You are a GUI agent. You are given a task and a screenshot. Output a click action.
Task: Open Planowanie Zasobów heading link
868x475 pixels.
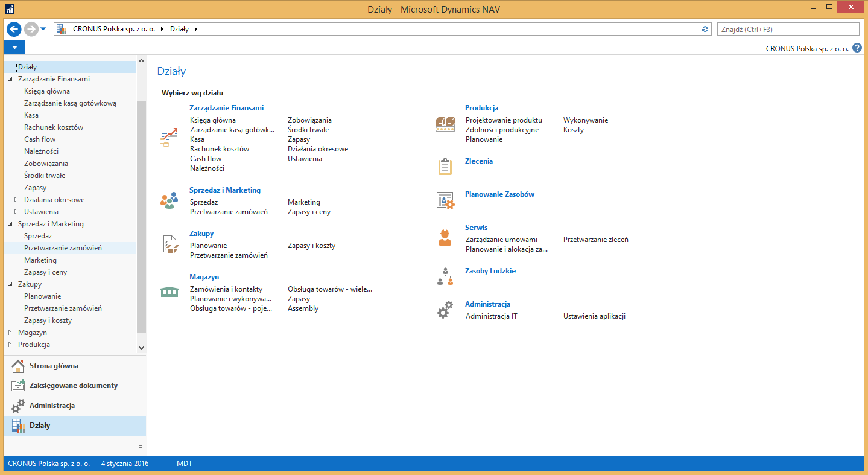(499, 194)
